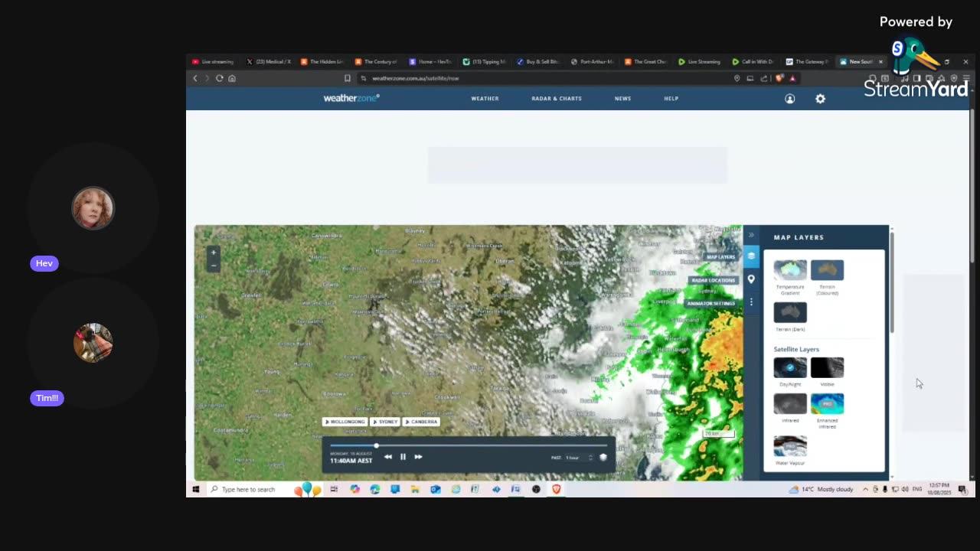
Task: Open Task View on taskbar
Action: [x=334, y=489]
